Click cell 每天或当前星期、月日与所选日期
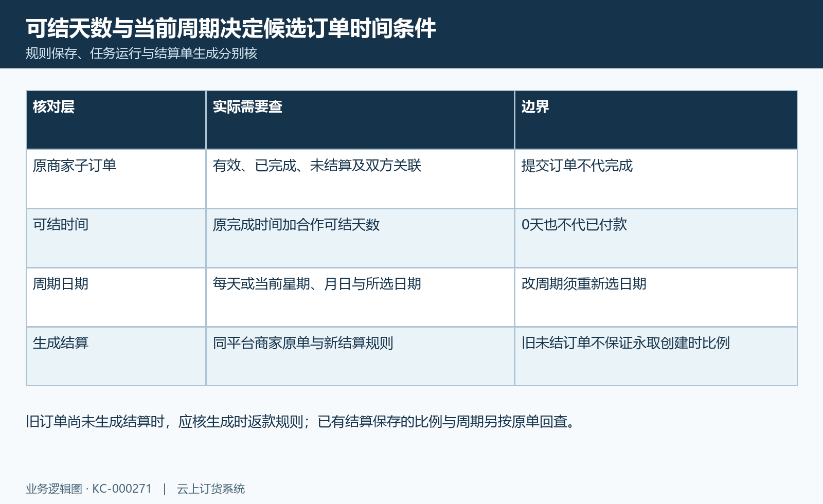The image size is (823, 504). 360,297
